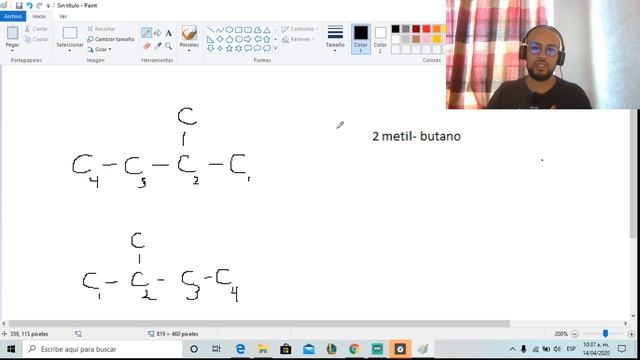The image size is (640, 360).
Task: Pick the dark red color swatch
Action: click(416, 29)
